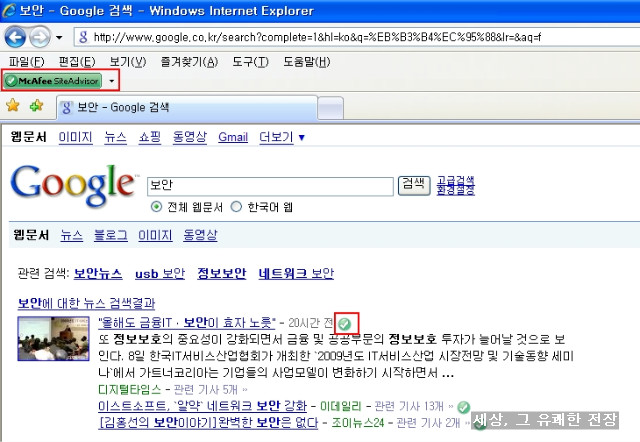Open the 편집(E) menu
The width and height of the screenshot is (640, 442).
tap(77, 62)
